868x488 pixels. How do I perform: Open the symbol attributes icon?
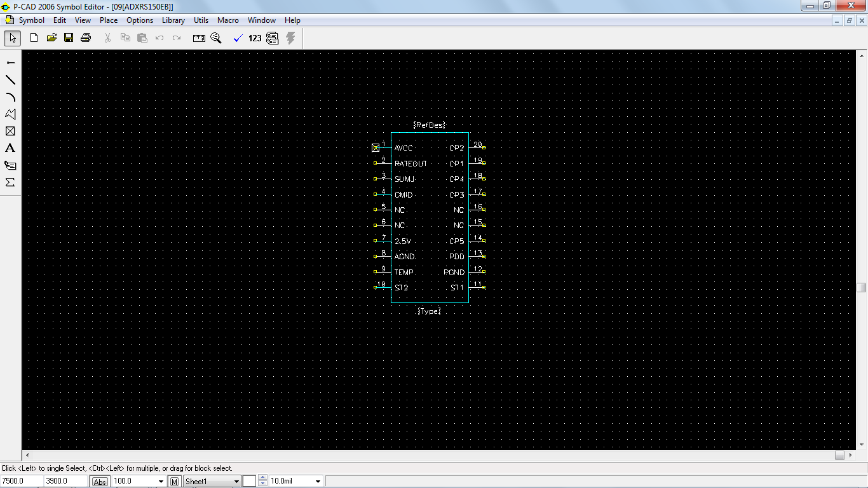pyautogui.click(x=273, y=38)
